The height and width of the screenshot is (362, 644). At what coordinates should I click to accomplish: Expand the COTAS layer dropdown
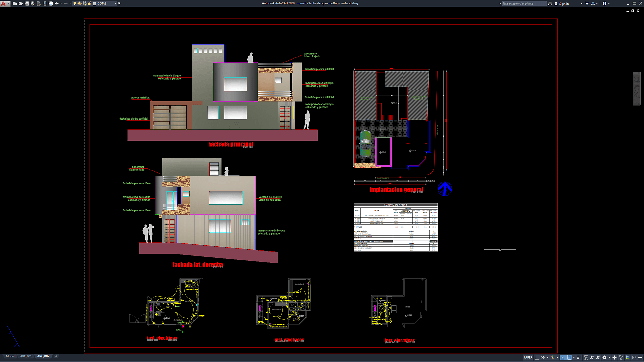[x=115, y=3]
